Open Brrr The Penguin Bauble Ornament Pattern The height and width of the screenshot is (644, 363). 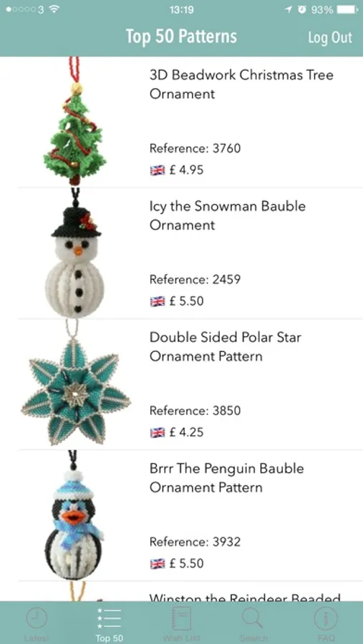click(x=226, y=478)
